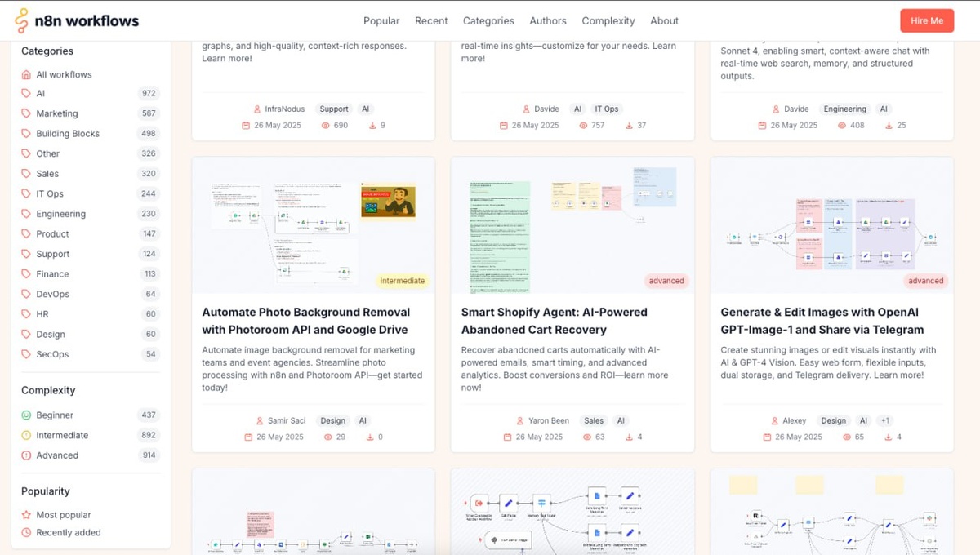Screen dimensions: 980x555
Task: Click the clock icon beside Recently added
Action: (27, 532)
